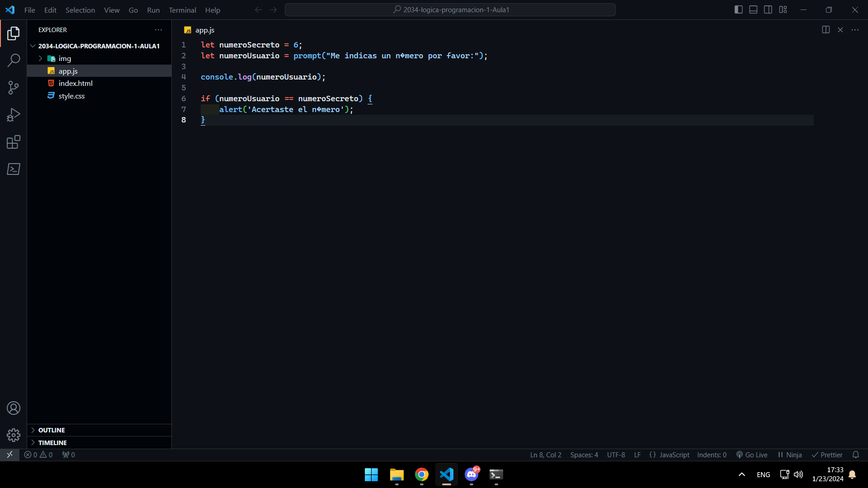Screen dimensions: 868x488
Task: Click the Split Editor button
Action: coord(826,30)
